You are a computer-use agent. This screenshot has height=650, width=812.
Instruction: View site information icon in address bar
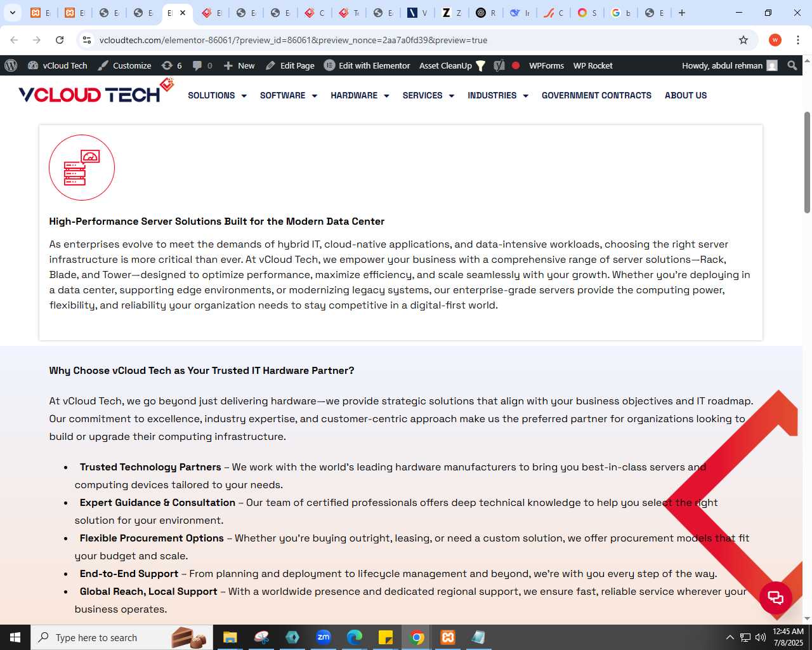[x=87, y=40]
